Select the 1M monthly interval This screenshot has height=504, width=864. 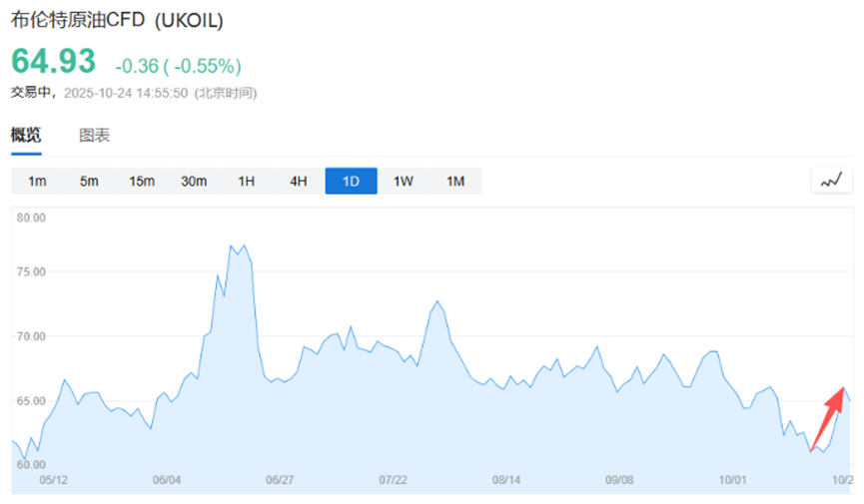(455, 181)
